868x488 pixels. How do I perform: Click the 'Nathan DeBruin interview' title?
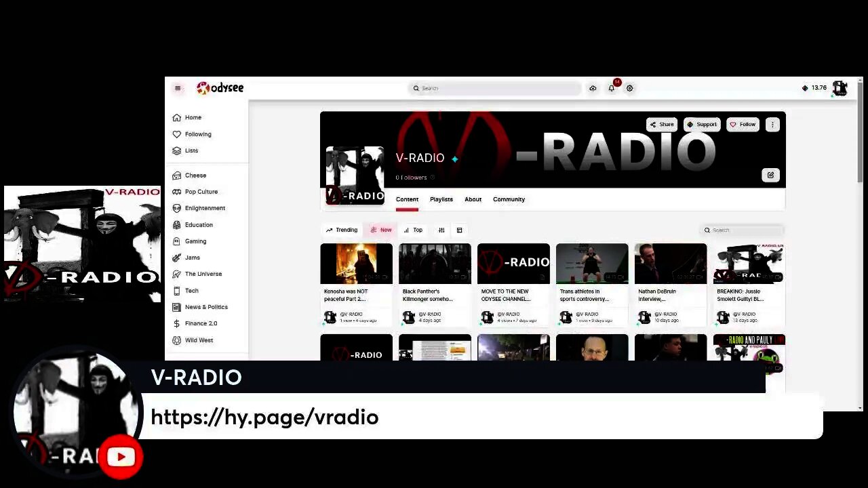(x=657, y=295)
